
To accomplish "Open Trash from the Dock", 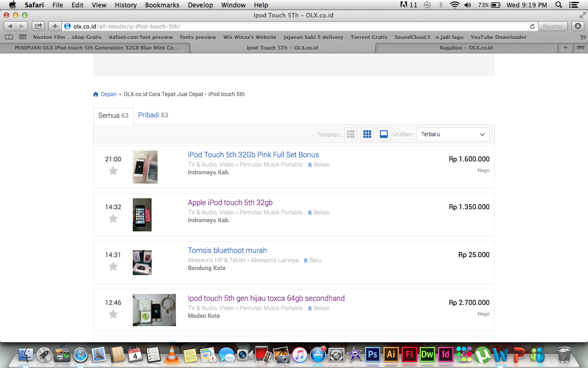I will tap(564, 355).
